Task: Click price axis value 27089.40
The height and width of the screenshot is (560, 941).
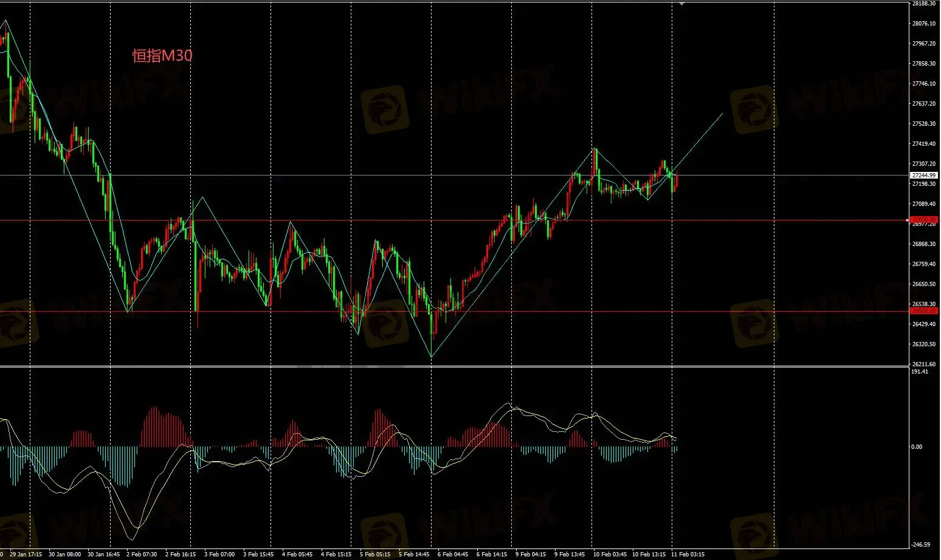Action: 924,204
